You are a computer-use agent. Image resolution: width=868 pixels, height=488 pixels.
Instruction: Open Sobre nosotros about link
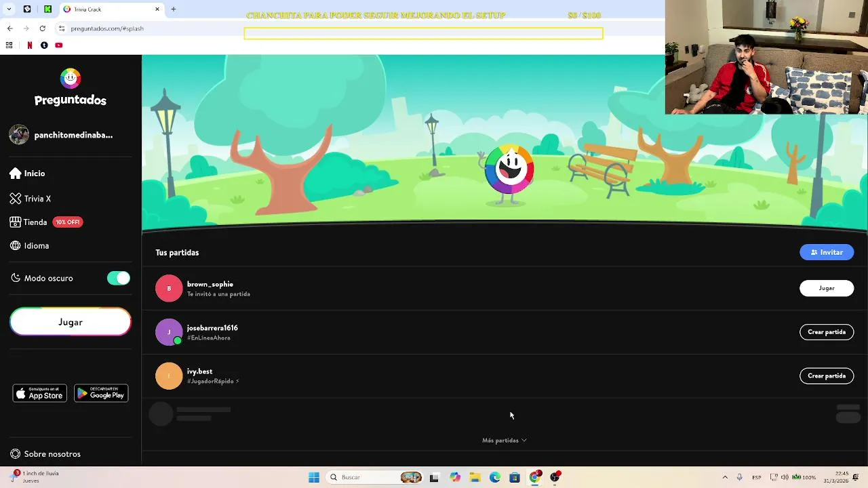click(45, 454)
